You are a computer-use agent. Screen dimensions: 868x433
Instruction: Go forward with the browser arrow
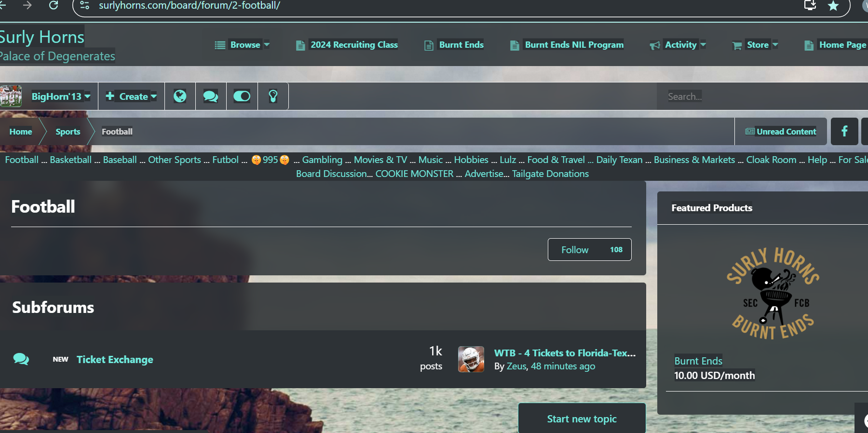27,5
